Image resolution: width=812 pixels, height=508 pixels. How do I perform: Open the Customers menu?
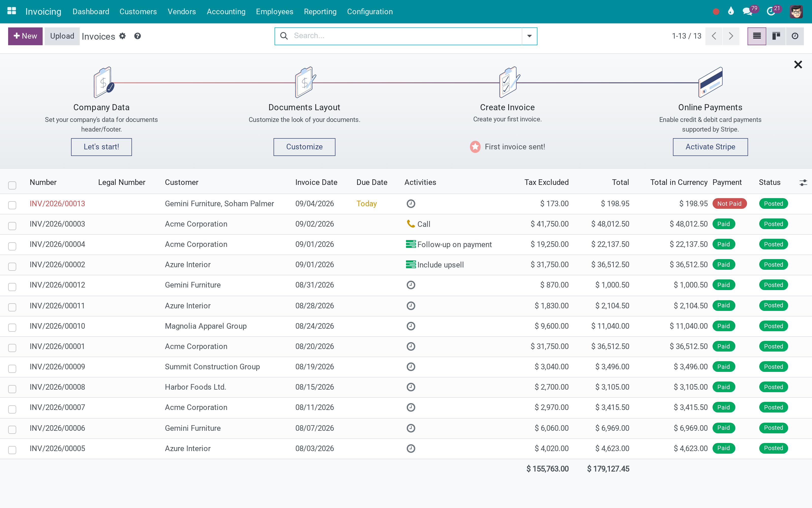pyautogui.click(x=138, y=11)
